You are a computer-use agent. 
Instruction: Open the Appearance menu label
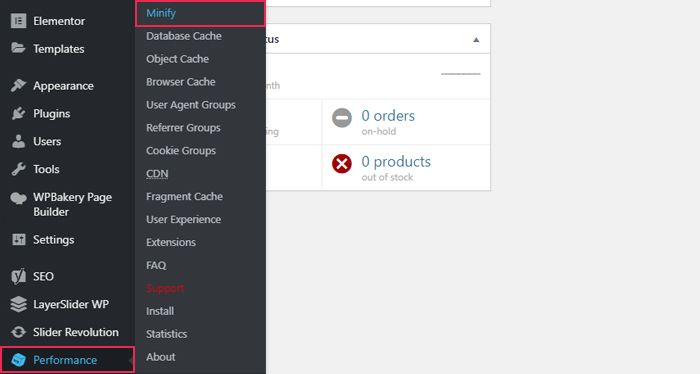pos(63,86)
